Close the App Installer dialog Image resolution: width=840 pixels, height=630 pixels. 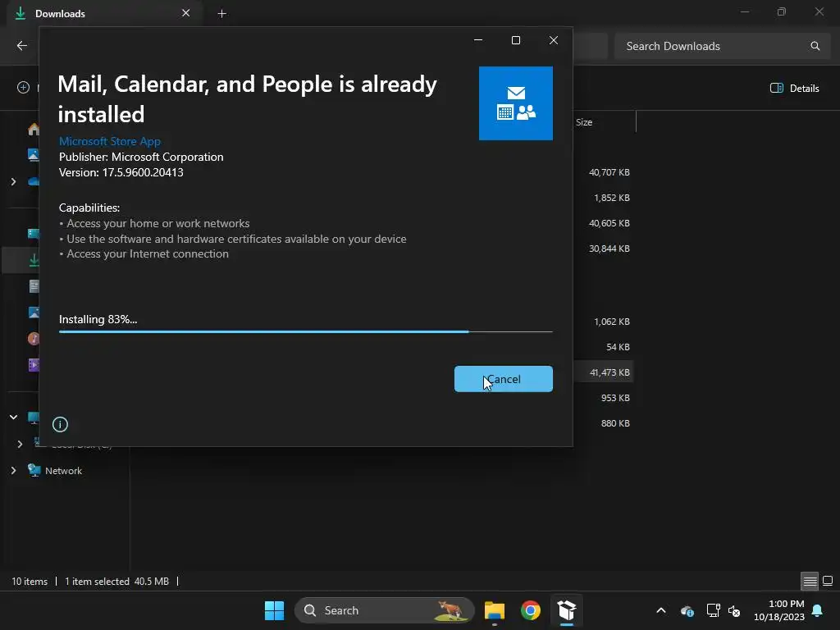click(x=554, y=40)
